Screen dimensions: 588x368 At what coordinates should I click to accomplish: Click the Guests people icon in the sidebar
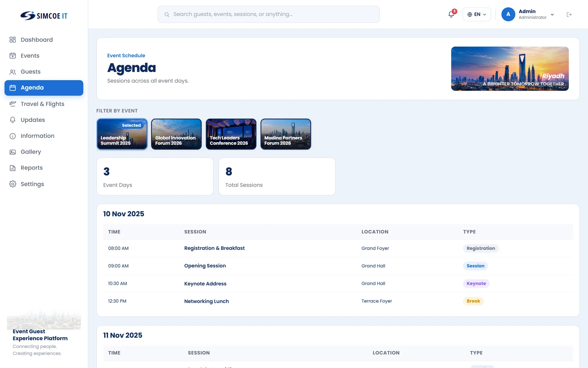pyautogui.click(x=13, y=72)
